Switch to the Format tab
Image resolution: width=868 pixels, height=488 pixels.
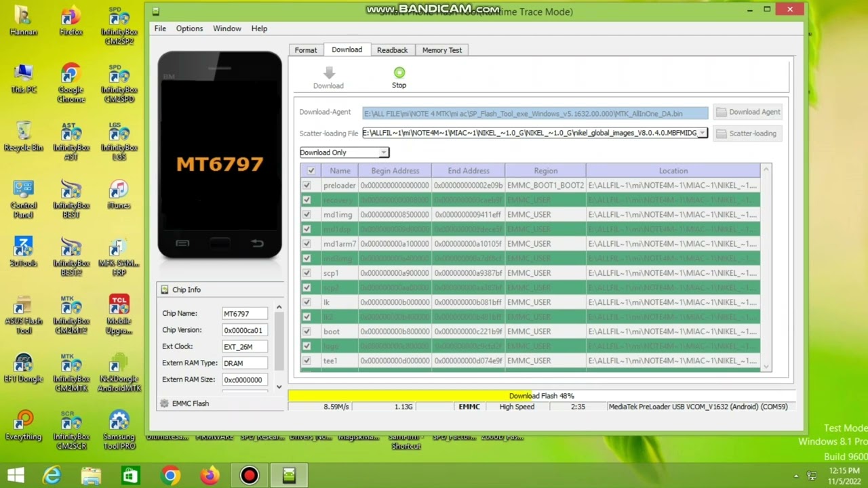(x=306, y=50)
